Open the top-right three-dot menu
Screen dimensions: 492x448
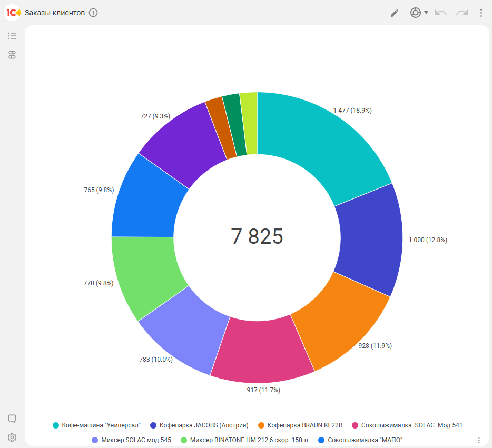(x=480, y=13)
